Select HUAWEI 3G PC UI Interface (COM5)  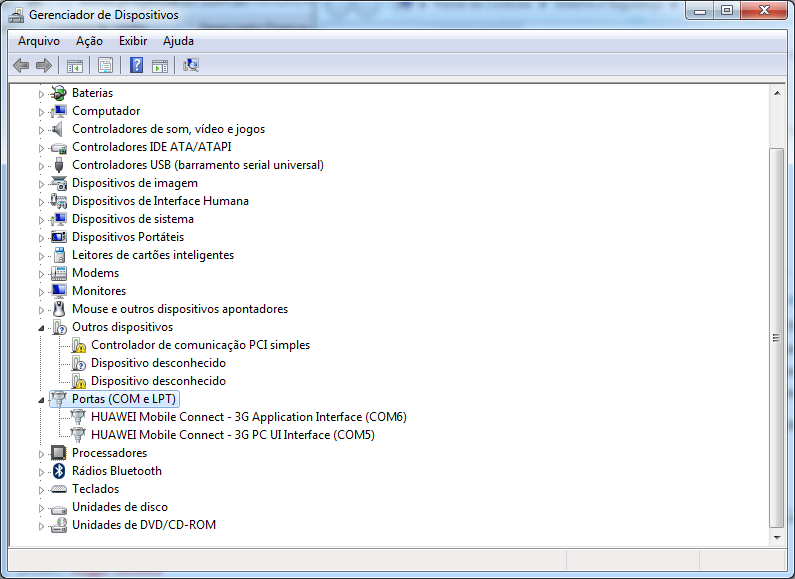click(x=233, y=435)
